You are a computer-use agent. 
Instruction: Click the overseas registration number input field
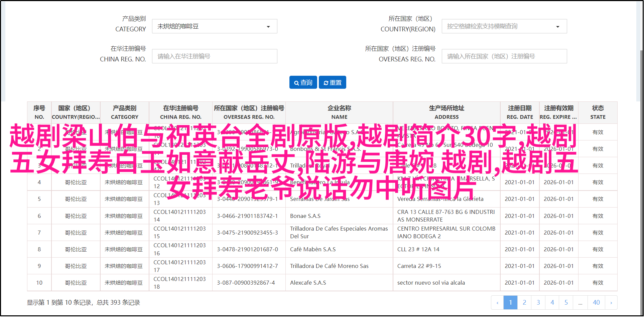pyautogui.click(x=504, y=56)
